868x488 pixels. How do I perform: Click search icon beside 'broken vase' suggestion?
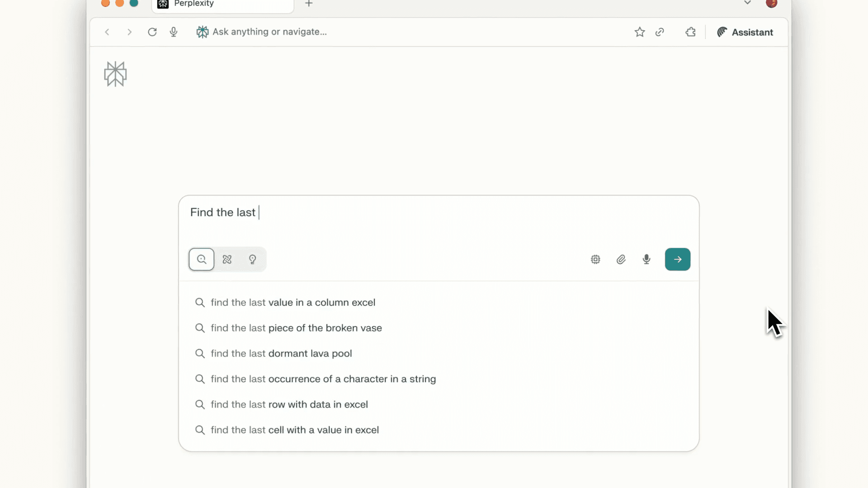click(x=200, y=328)
